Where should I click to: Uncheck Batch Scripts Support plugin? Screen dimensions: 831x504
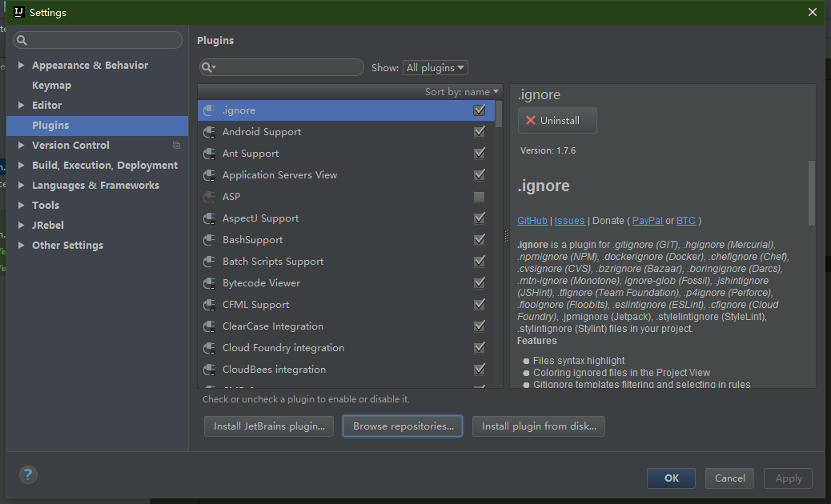pos(479,262)
